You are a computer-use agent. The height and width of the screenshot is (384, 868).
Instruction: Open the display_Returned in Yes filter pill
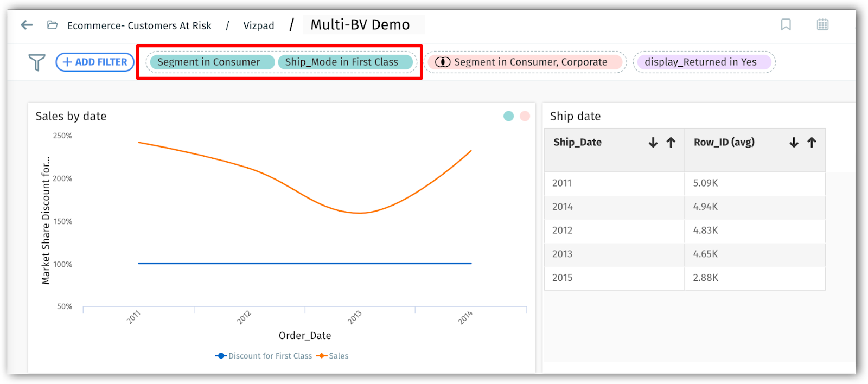point(703,62)
